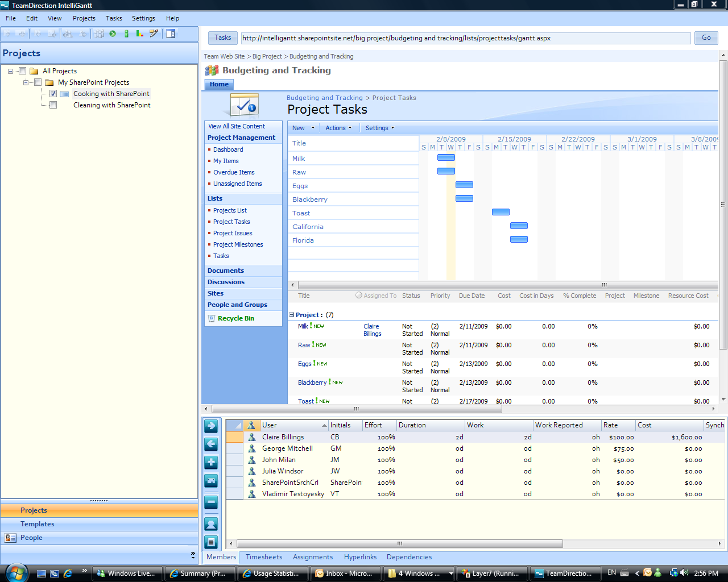Open the New dropdown in Project Tasks toolbar

tap(303, 128)
